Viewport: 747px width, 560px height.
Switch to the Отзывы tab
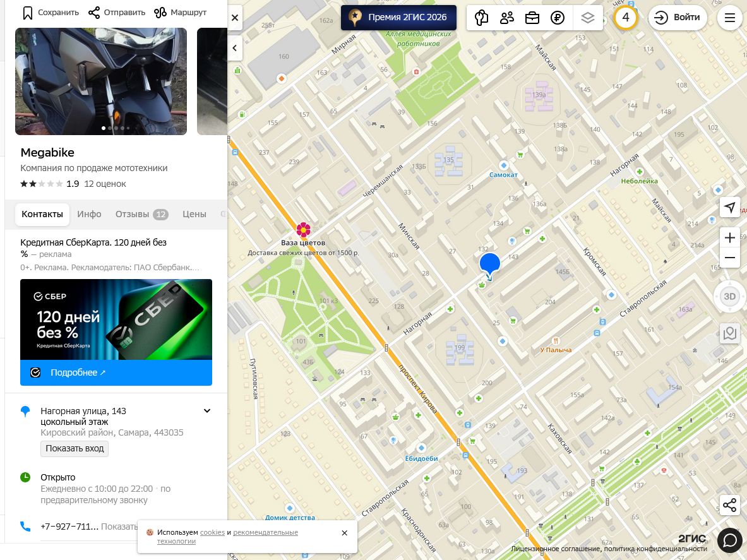(142, 214)
